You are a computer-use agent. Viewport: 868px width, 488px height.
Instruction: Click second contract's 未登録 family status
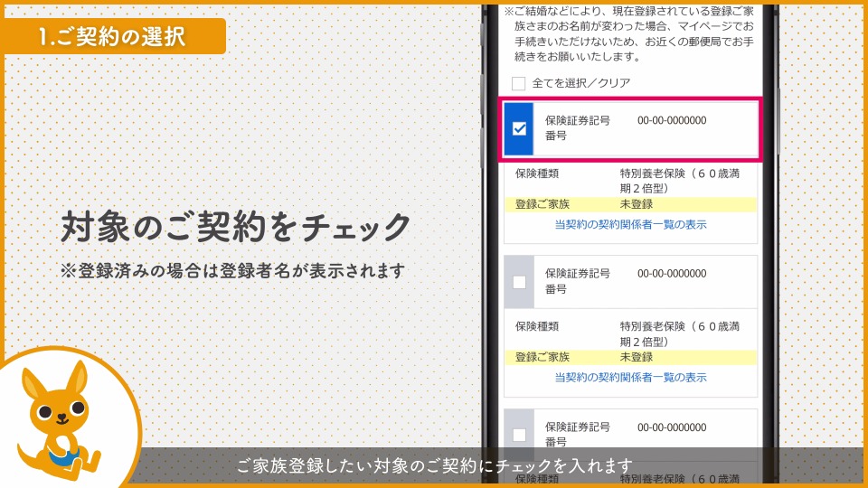click(x=637, y=357)
